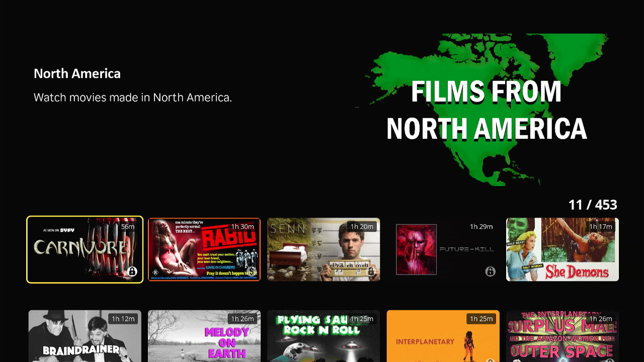This screenshot has width=644, height=362.
Task: Pick the Flying Saucer Rock N Roll thumbnail
Action: pos(324,336)
